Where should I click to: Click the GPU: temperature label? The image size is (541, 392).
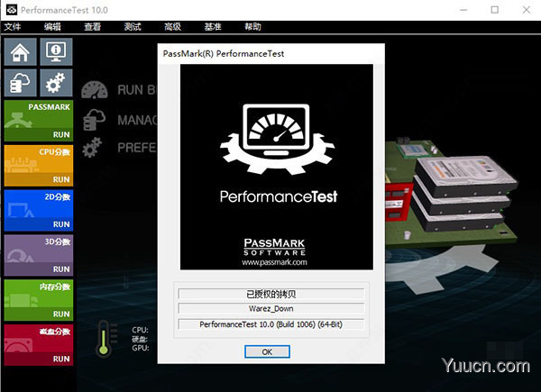pyautogui.click(x=141, y=348)
